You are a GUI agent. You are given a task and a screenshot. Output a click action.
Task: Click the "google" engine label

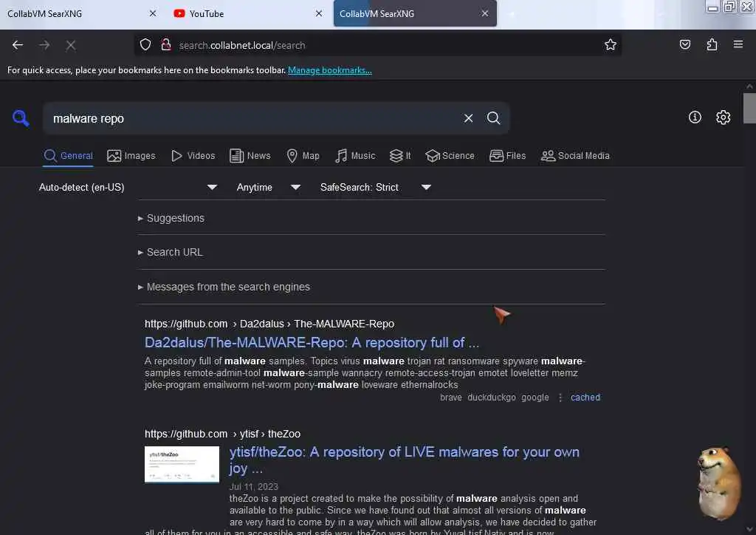535,398
